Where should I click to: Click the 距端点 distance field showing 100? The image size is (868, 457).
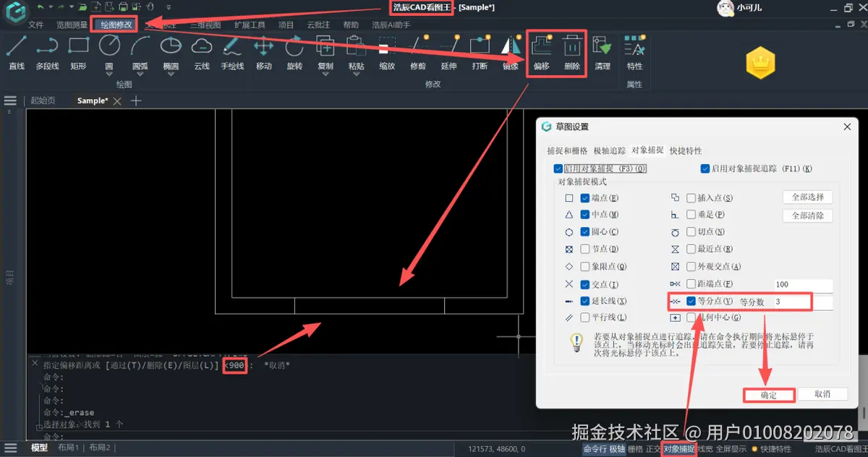pyautogui.click(x=802, y=285)
